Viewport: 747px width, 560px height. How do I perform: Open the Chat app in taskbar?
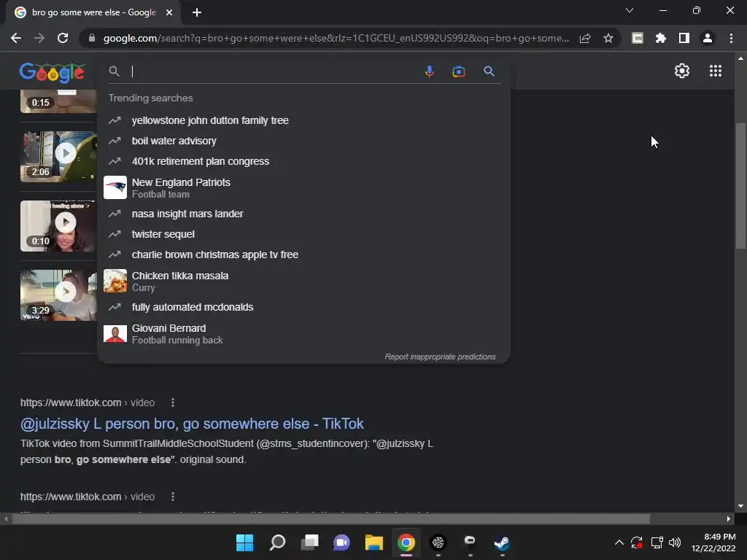(341, 542)
